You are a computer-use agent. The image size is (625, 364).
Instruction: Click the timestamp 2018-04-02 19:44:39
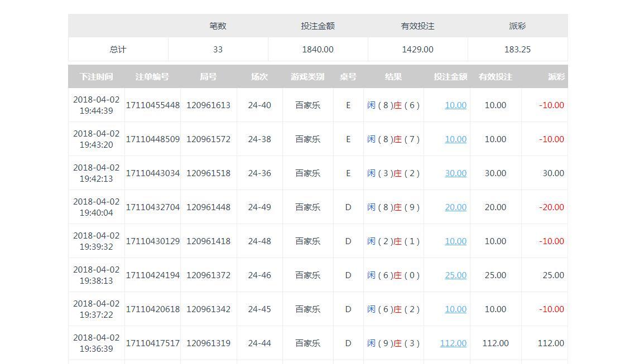pos(97,105)
